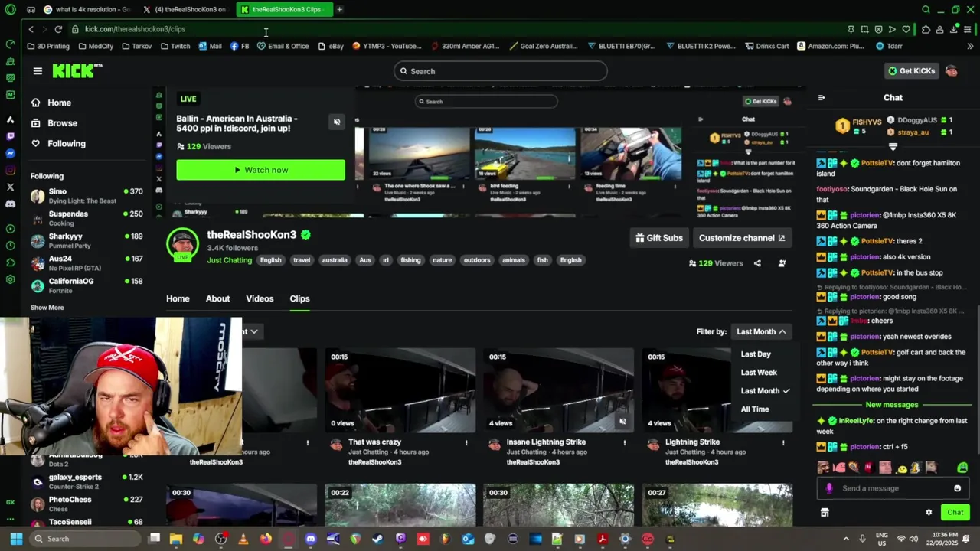Open options for Lightning Strike clip
Viewport: 980px width, 551px height.
(783, 442)
